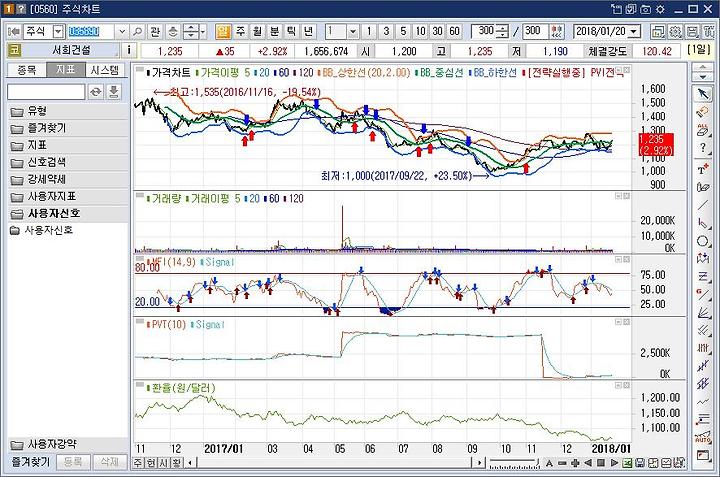Expand the 사용자지표 folder
This screenshot has height=477, width=720.
pos(68,197)
